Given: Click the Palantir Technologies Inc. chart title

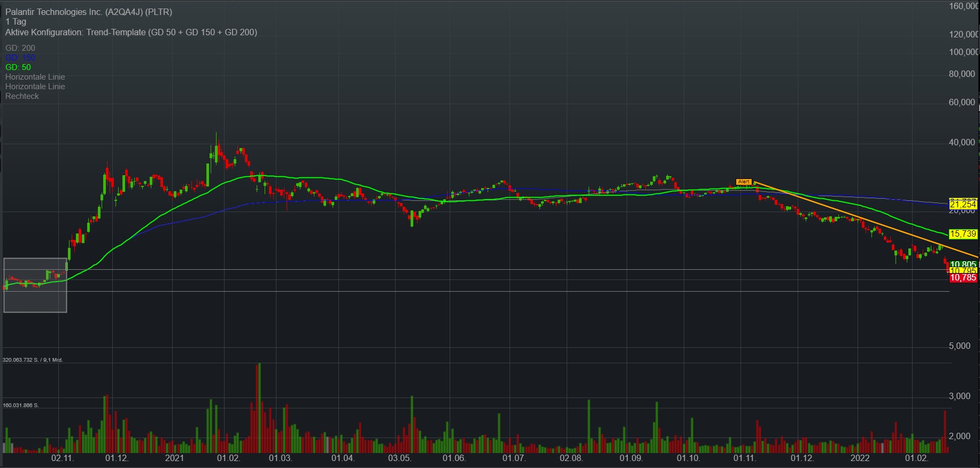Looking at the screenshot, I should pyautogui.click(x=89, y=12).
